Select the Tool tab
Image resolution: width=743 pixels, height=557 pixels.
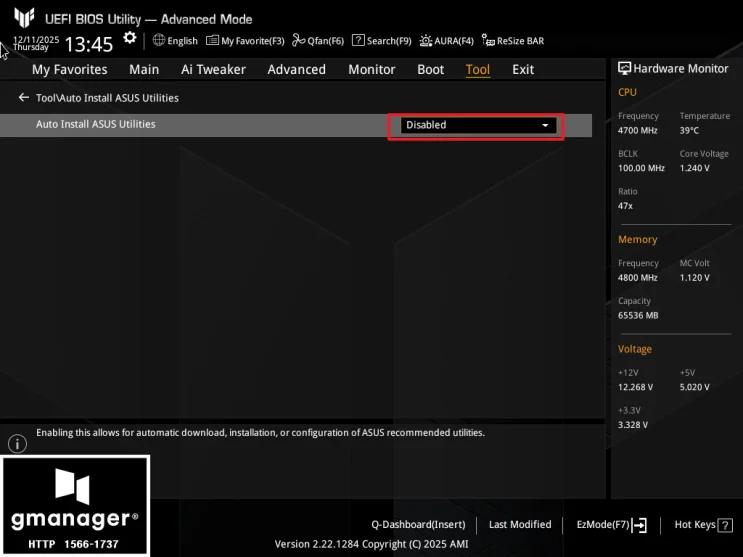click(478, 70)
